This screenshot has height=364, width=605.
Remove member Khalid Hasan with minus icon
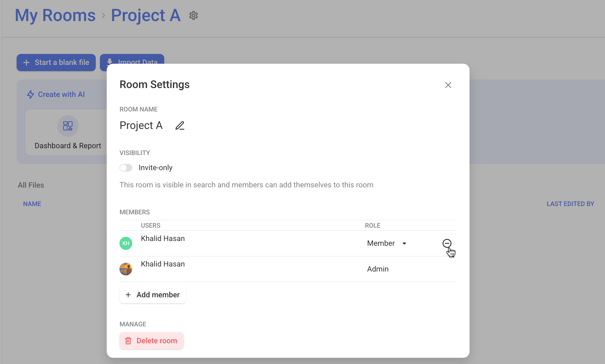click(x=447, y=243)
